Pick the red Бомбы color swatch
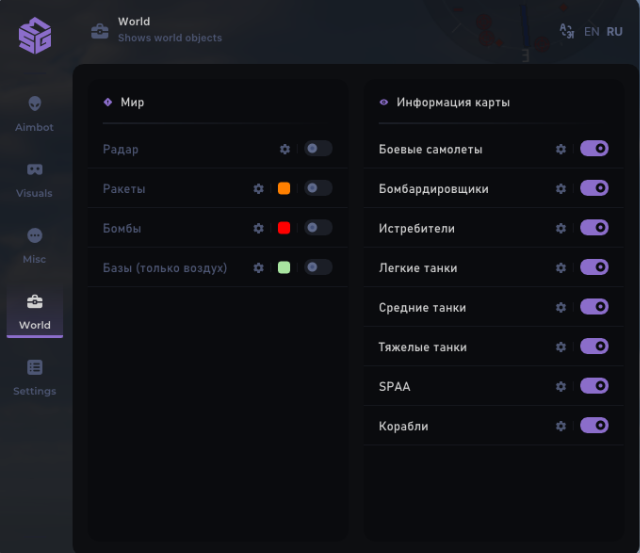Screen dimensions: 640x553 (284, 228)
